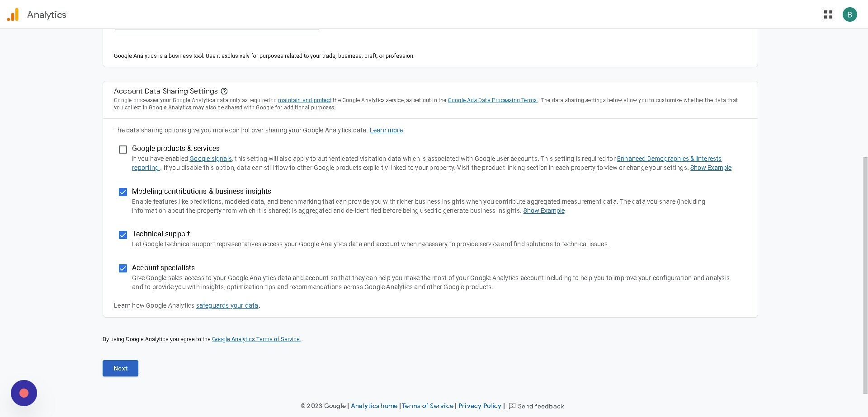Click Show Example under Google products & services
The image size is (868, 417).
click(x=711, y=168)
